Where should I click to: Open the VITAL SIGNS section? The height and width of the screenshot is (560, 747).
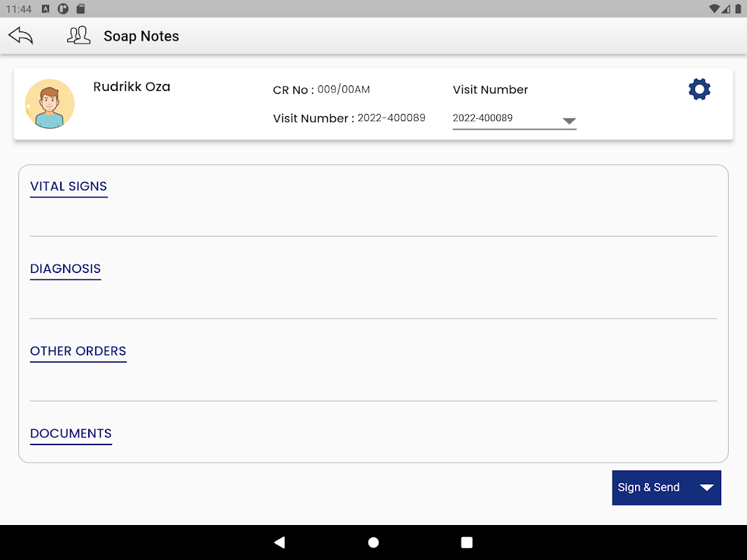point(69,186)
